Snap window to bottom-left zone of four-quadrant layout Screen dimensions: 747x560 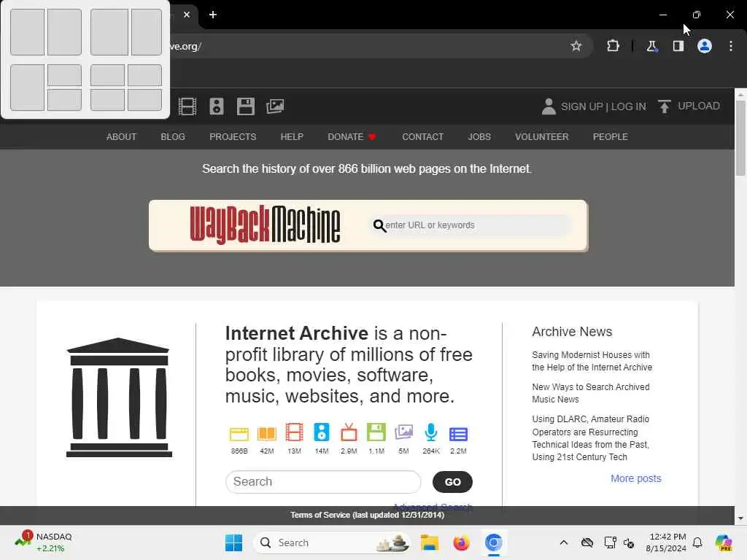(107, 100)
